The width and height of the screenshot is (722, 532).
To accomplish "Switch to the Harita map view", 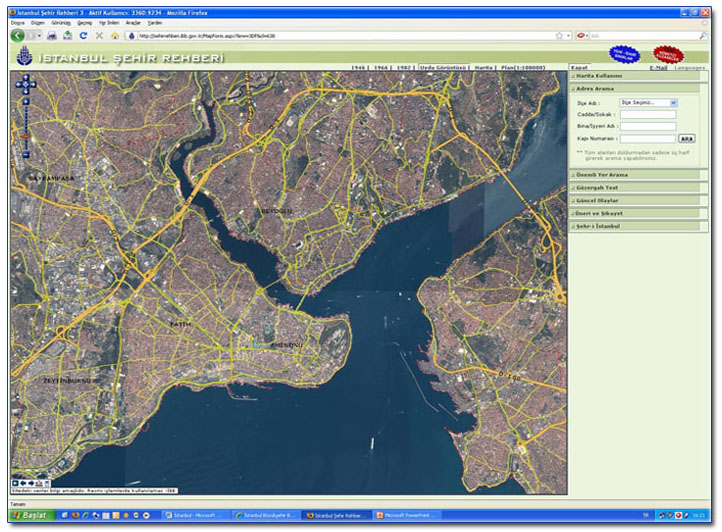I will click(x=483, y=68).
